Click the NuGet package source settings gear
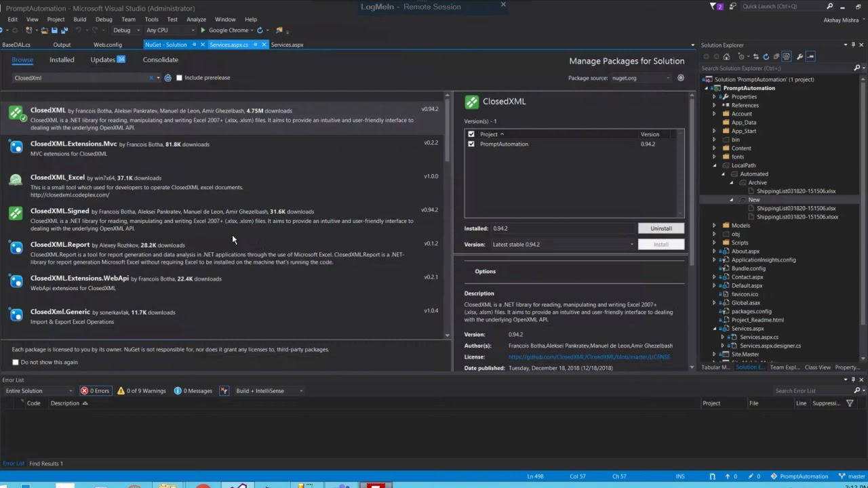This screenshot has height=488, width=868. [x=681, y=78]
